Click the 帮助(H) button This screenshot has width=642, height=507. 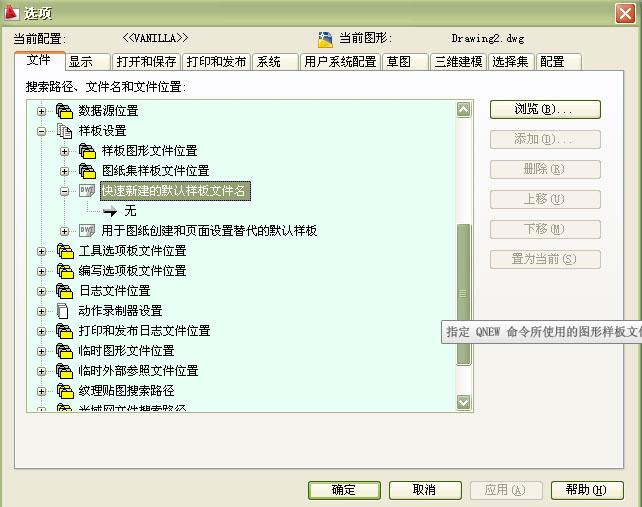[587, 490]
